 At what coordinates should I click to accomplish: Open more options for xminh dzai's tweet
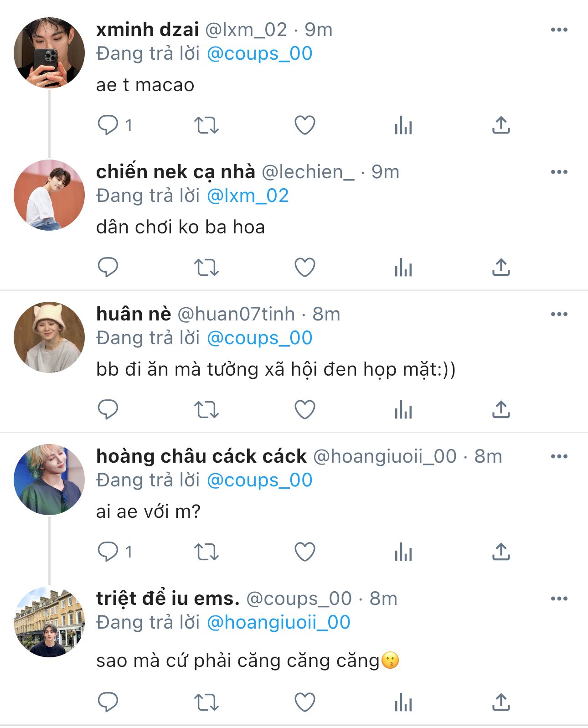pyautogui.click(x=559, y=30)
